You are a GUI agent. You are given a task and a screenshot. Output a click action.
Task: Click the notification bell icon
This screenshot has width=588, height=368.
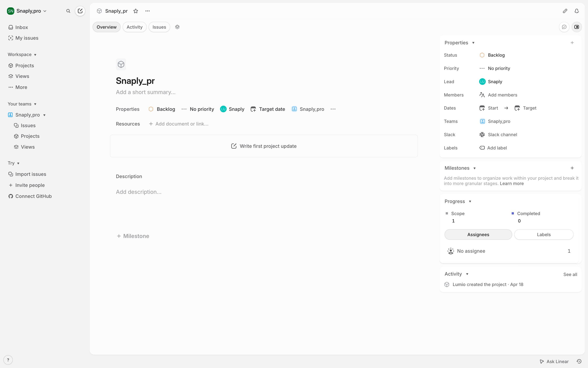coord(577,11)
